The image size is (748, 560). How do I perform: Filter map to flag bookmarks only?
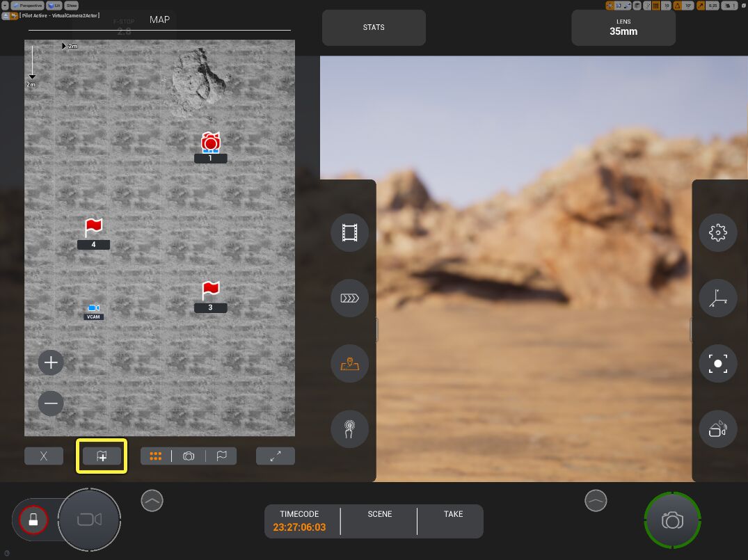221,456
